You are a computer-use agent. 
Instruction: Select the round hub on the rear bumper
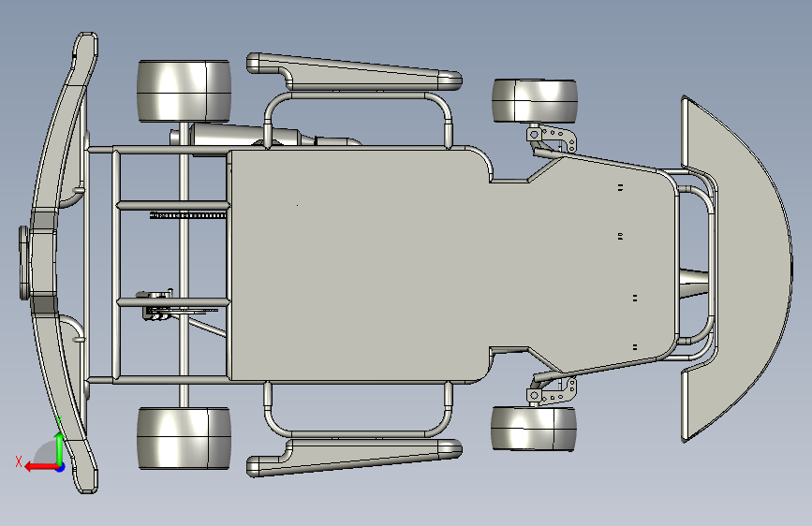click(24, 262)
